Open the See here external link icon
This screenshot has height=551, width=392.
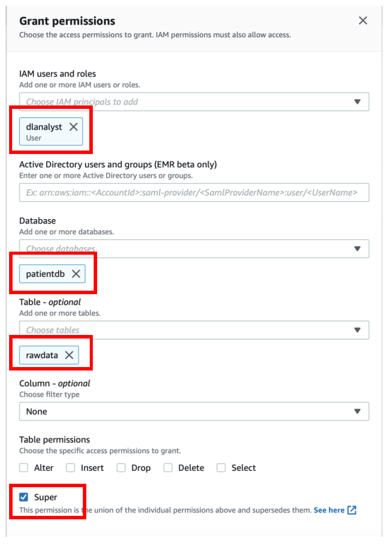pyautogui.click(x=352, y=510)
